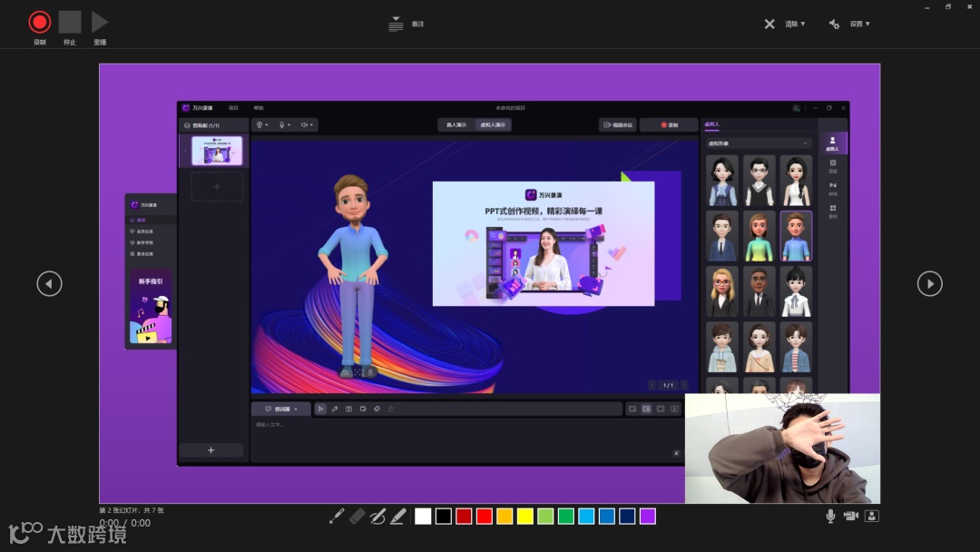The height and width of the screenshot is (552, 980).
Task: Pick the light green ink color
Action: (x=545, y=517)
